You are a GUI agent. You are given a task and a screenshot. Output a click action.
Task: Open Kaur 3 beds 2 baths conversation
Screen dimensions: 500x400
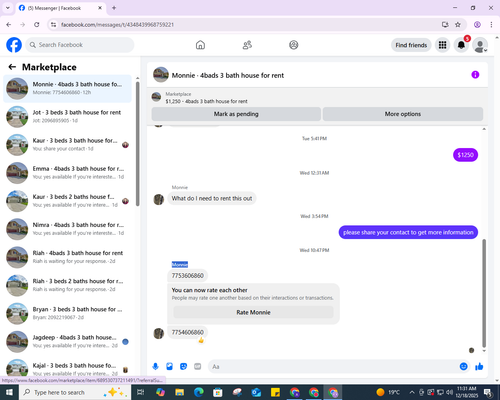click(x=67, y=201)
